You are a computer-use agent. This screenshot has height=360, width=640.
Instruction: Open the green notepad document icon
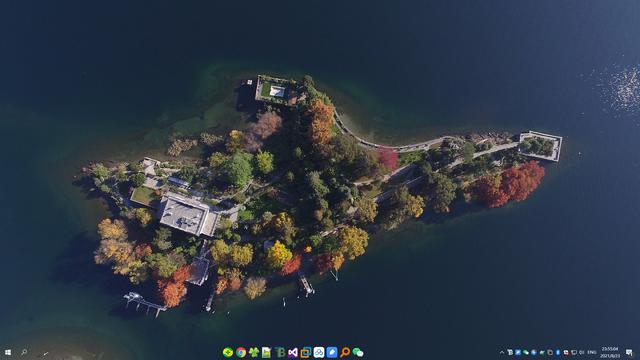[267, 352]
